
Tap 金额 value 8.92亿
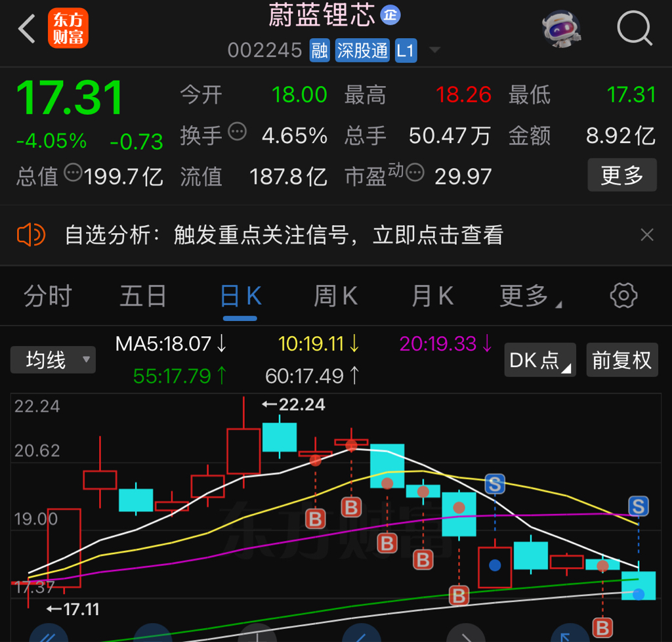[621, 136]
